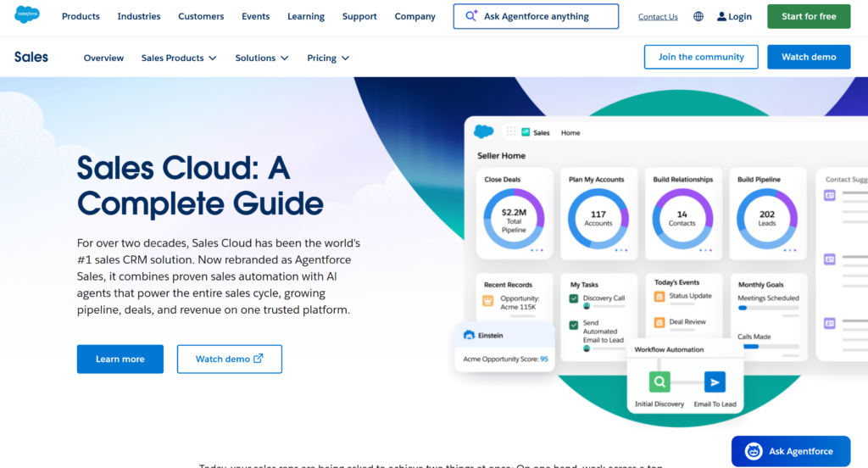Click the app launcher grid icon in dashboard
Screen dimensions: 868x468
click(x=511, y=131)
